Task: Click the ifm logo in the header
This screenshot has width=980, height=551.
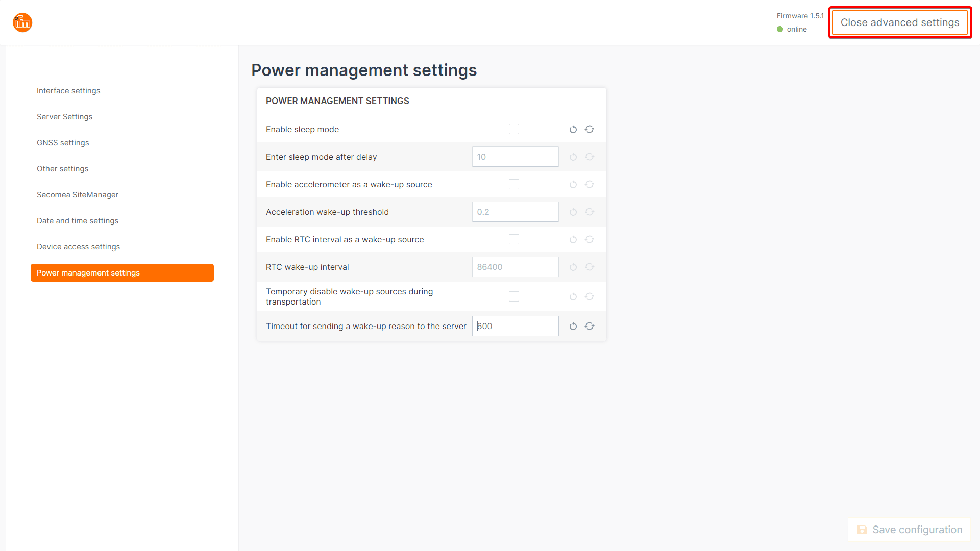Action: pyautogui.click(x=22, y=22)
